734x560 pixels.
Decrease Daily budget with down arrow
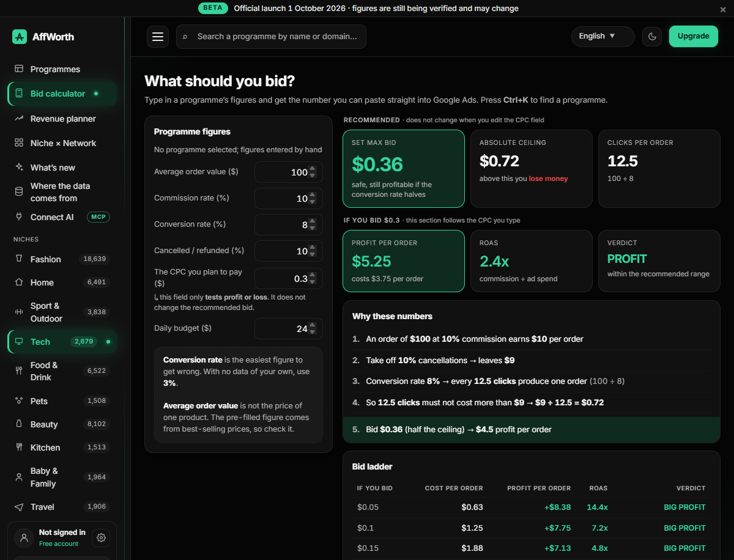pyautogui.click(x=313, y=332)
